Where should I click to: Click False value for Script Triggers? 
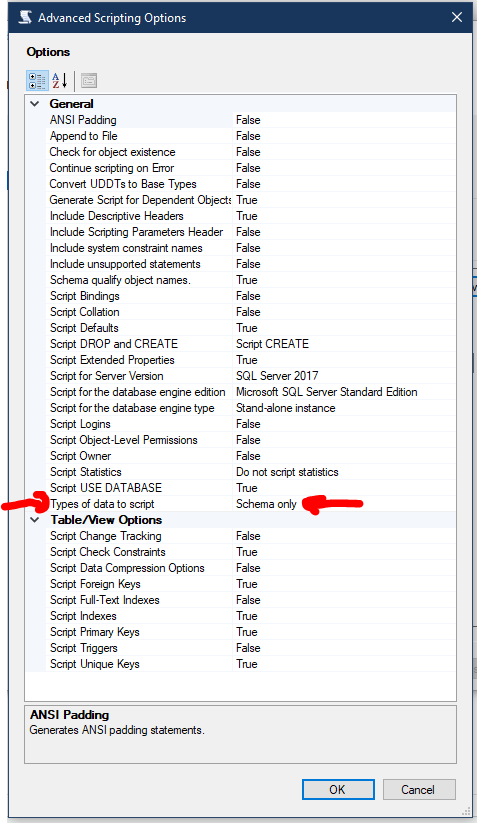coord(248,648)
